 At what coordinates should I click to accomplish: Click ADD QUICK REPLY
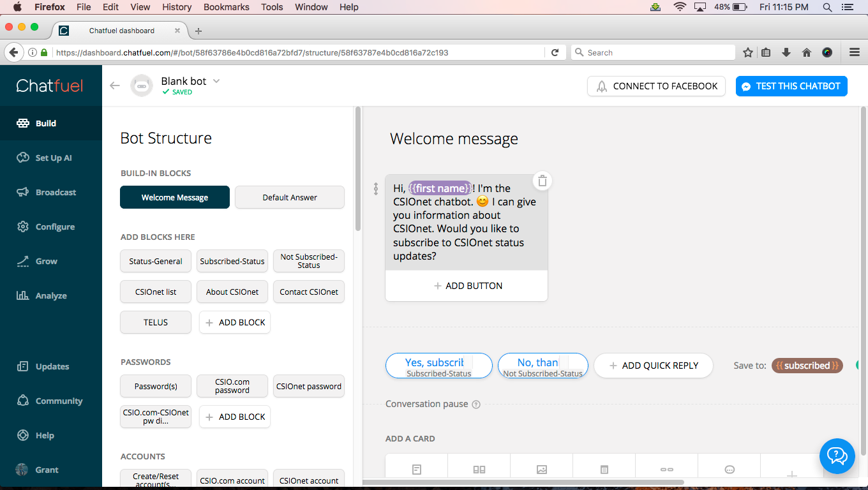coord(654,366)
